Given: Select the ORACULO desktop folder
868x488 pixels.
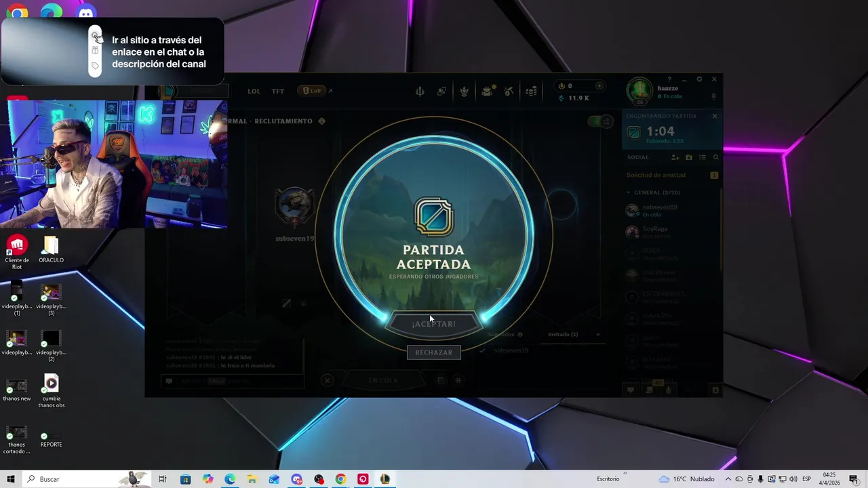Looking at the screenshot, I should [51, 250].
